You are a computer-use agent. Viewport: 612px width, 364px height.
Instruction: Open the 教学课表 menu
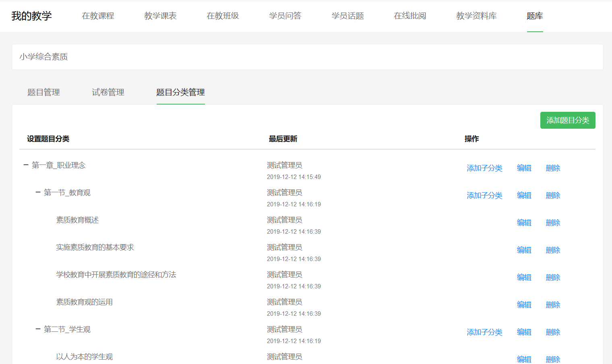(x=160, y=16)
